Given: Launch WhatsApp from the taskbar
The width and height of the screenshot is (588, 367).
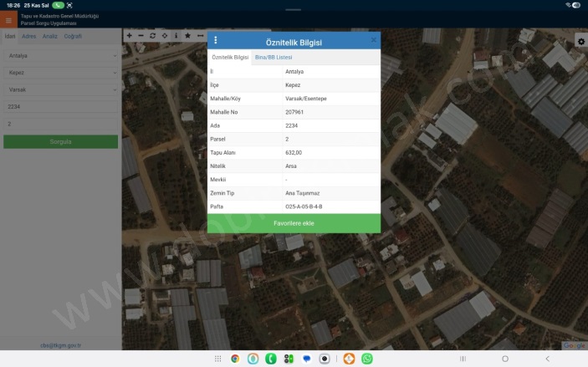Looking at the screenshot, I should point(366,359).
